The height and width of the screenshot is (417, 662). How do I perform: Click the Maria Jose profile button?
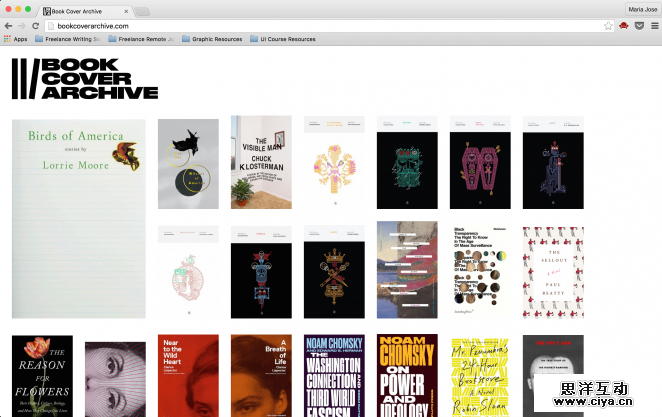coord(642,9)
